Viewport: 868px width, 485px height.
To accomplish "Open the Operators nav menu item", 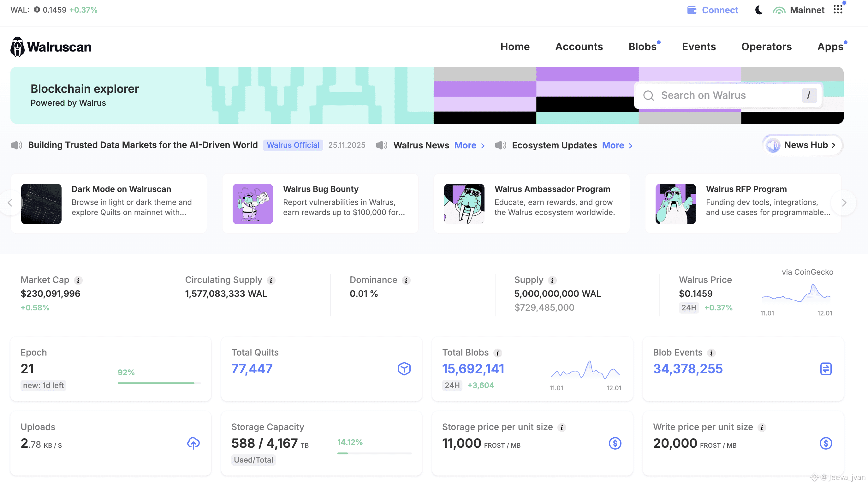I will (x=766, y=47).
